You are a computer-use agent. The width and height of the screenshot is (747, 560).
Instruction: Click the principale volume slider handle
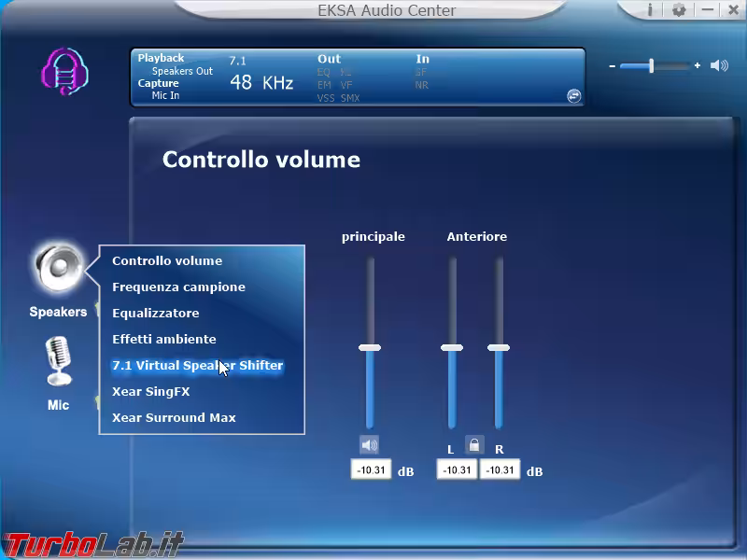pos(370,347)
